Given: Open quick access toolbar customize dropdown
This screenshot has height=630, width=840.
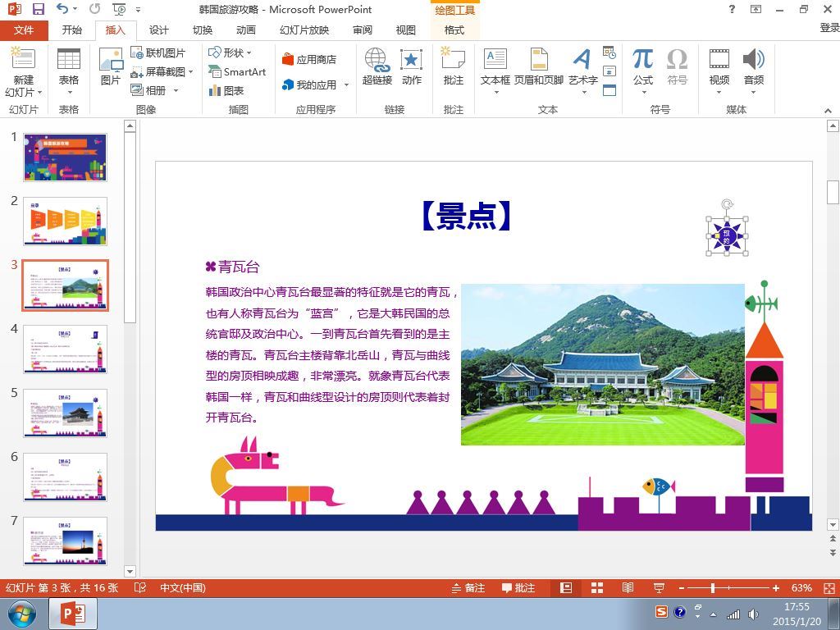Looking at the screenshot, I should click(138, 10).
